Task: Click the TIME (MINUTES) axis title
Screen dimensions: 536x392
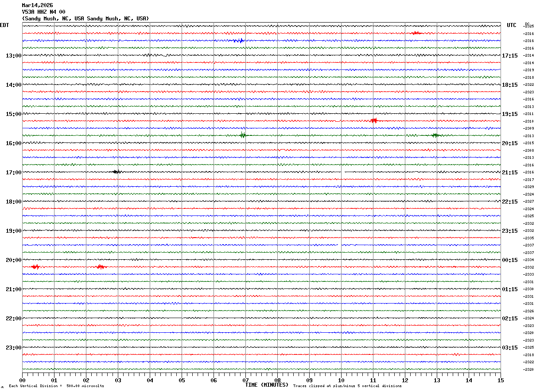Action: 267,385
